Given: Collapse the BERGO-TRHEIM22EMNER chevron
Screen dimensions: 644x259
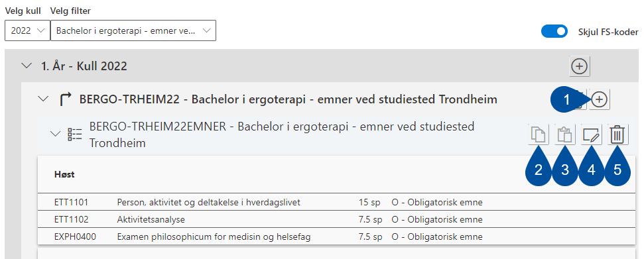Looking at the screenshot, I should pos(55,134).
